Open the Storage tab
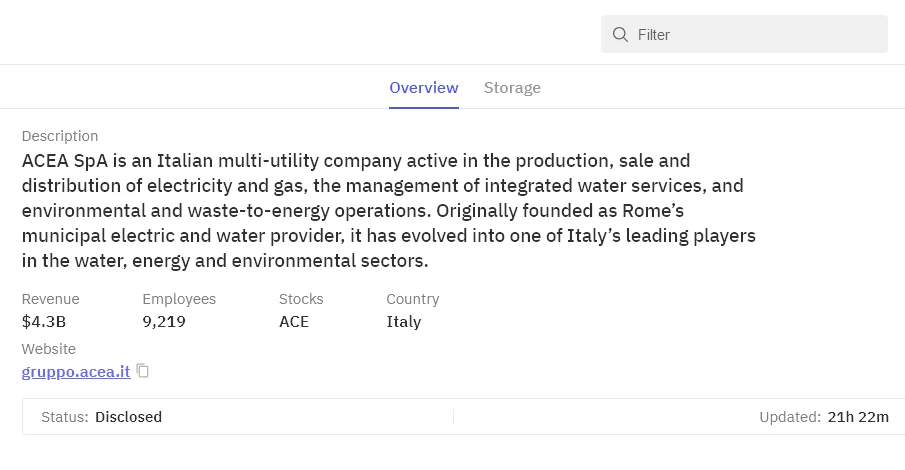 pyautogui.click(x=512, y=88)
